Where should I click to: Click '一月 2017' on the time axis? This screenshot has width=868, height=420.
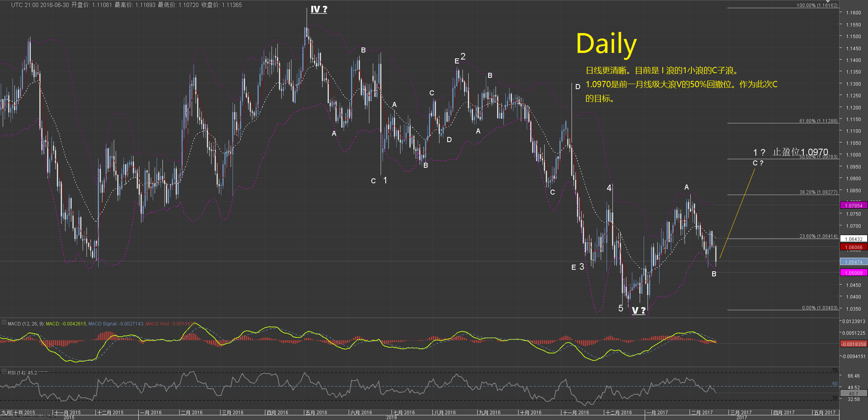tap(657, 413)
